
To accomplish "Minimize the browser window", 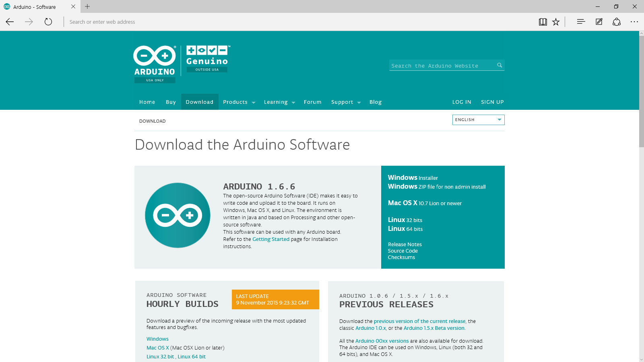I will pyautogui.click(x=598, y=6).
